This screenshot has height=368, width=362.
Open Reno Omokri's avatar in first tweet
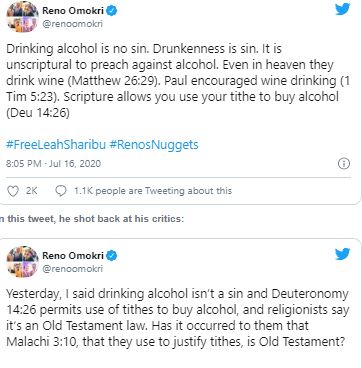(22, 17)
